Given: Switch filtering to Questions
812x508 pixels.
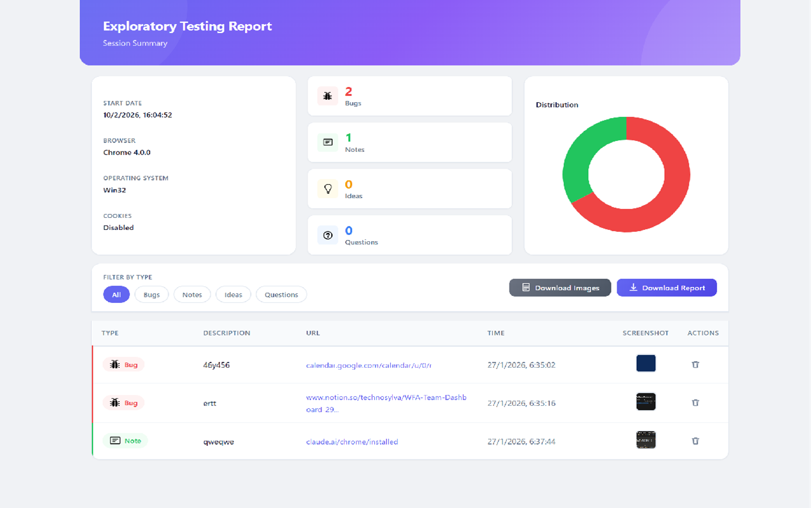Looking at the screenshot, I should (x=281, y=294).
